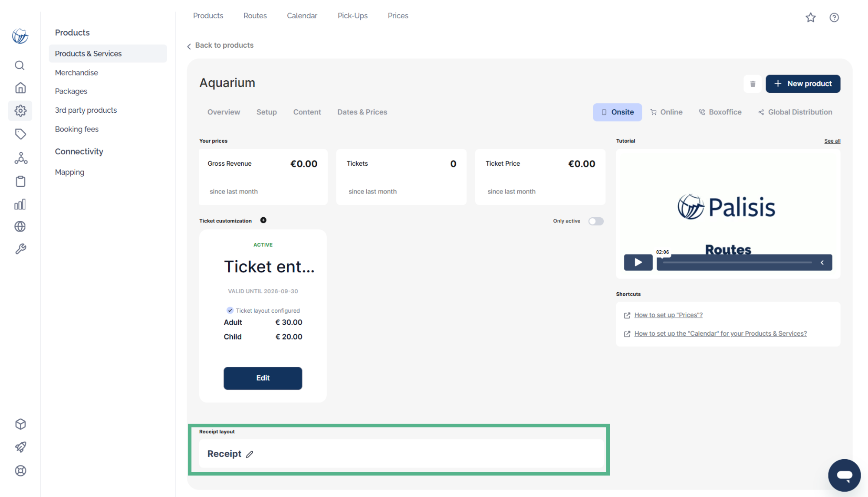Switch to Dates & Prices tab
This screenshot has width=868, height=497.
[x=362, y=112]
